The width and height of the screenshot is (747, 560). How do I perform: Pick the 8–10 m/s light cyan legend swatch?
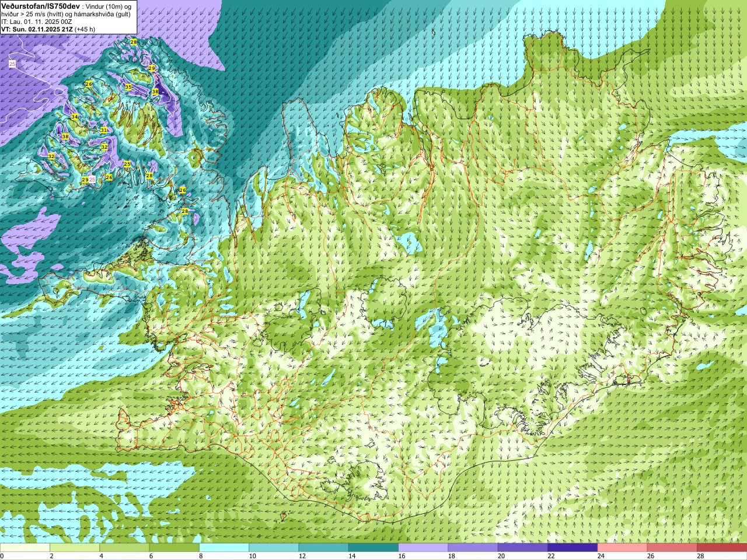pyautogui.click(x=224, y=548)
